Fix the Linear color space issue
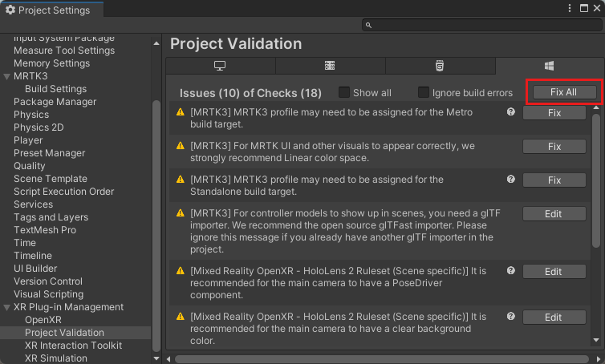The image size is (605, 364). pos(554,147)
